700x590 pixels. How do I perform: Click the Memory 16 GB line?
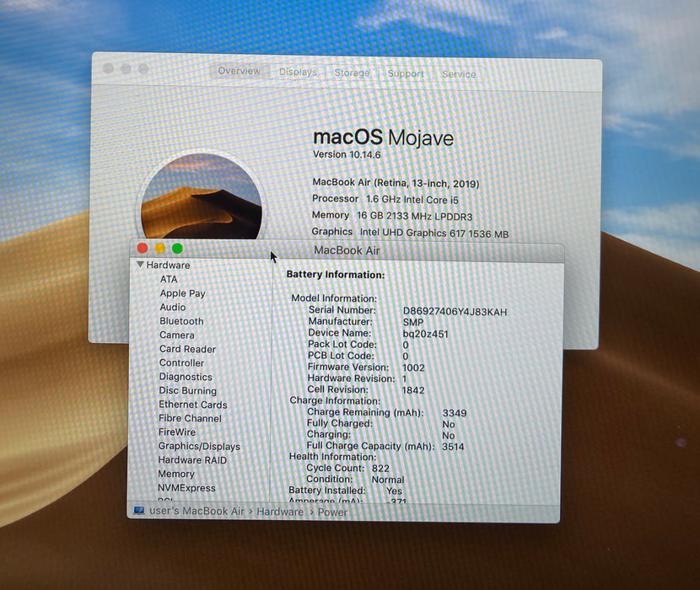pos(392,216)
